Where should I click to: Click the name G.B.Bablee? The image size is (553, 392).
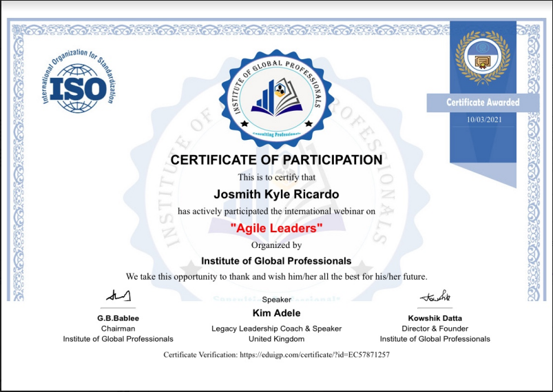click(x=118, y=318)
